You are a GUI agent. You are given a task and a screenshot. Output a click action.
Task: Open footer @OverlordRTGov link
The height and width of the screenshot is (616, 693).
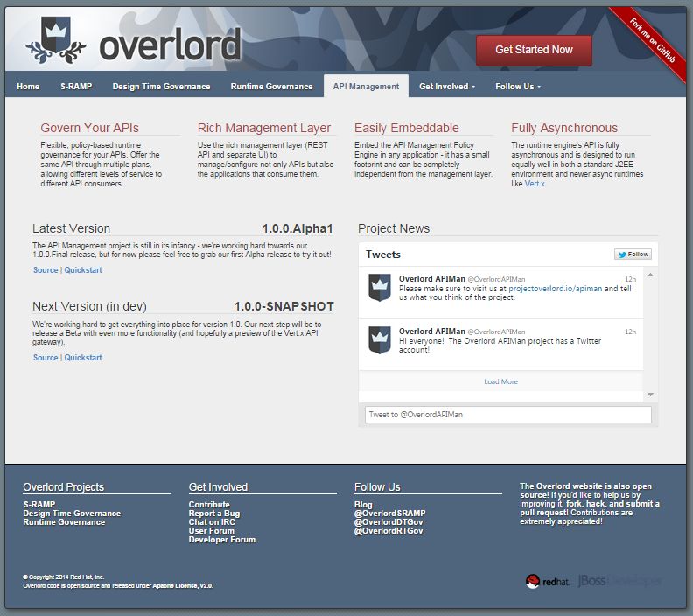coord(388,531)
